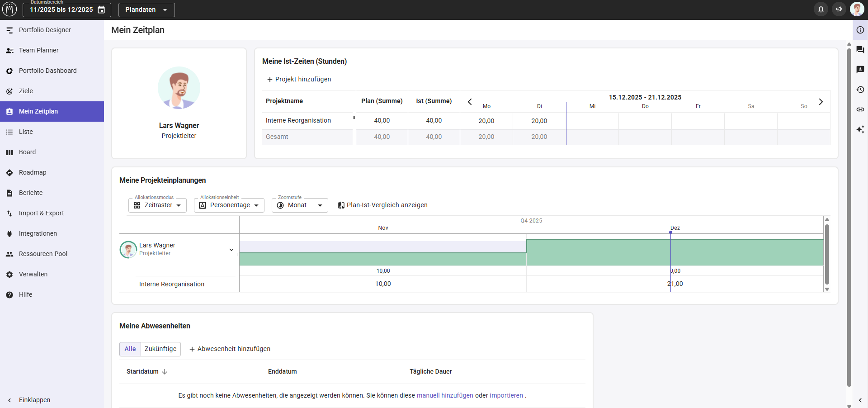Select the Zukünftige absences filter
The image size is (868, 408).
tap(160, 349)
